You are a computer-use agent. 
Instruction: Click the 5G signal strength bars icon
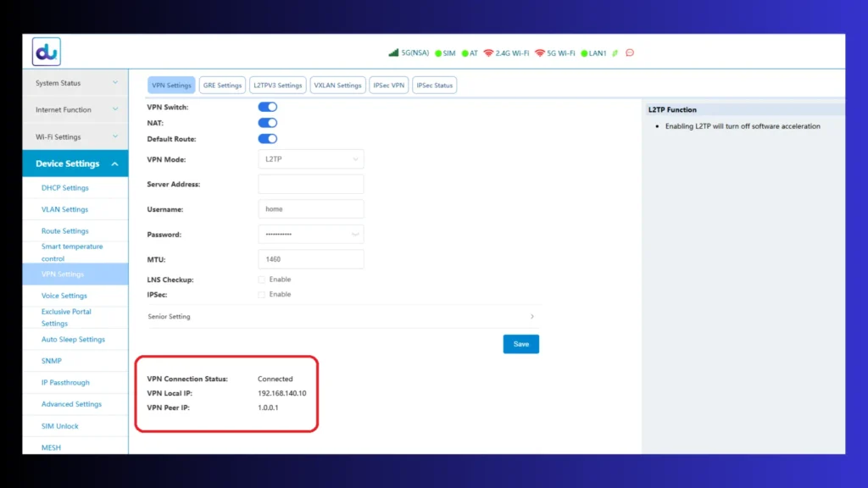(x=393, y=53)
